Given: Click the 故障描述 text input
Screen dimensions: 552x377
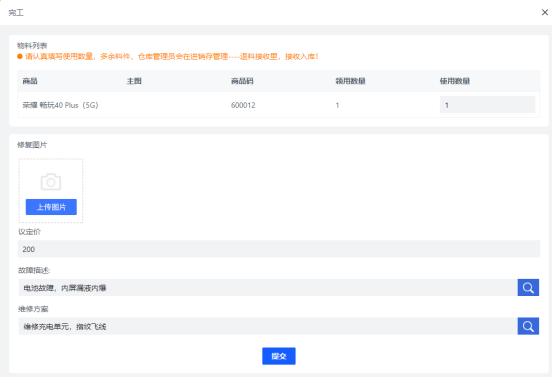Looking at the screenshot, I should (268, 288).
